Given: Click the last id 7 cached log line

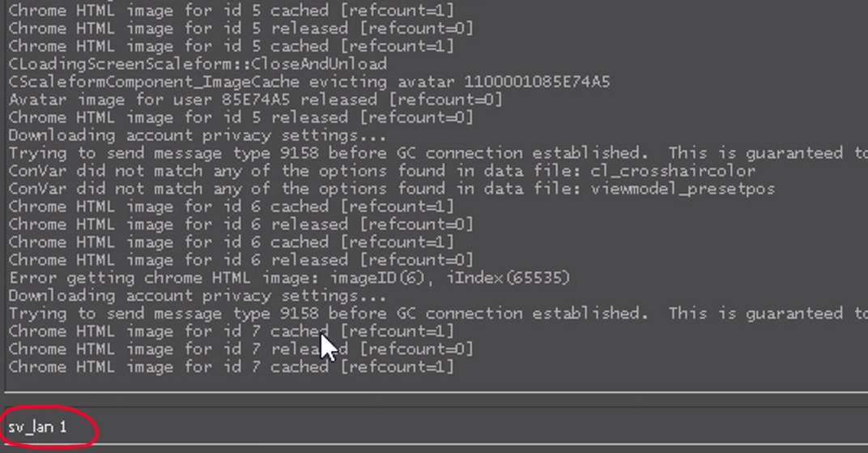Looking at the screenshot, I should [231, 367].
